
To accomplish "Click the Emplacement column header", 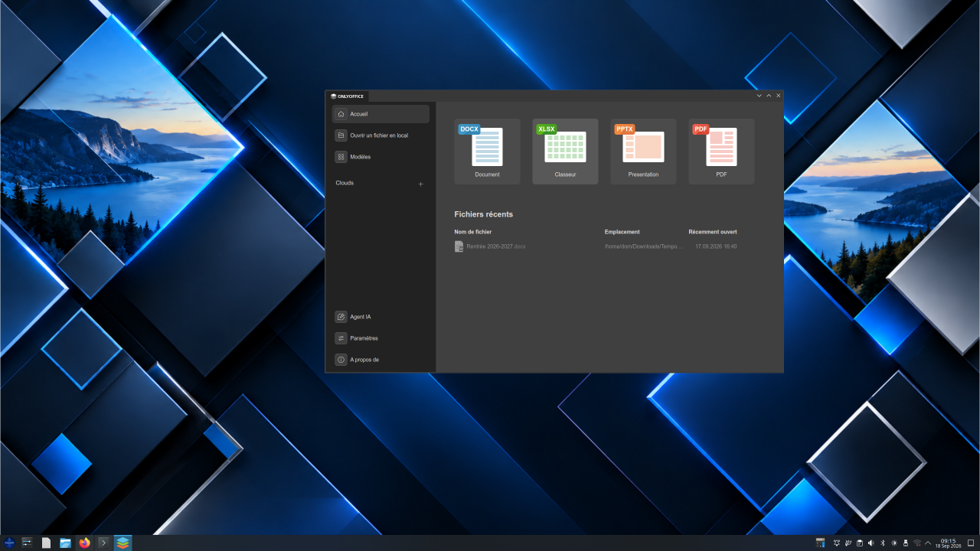I will click(622, 232).
